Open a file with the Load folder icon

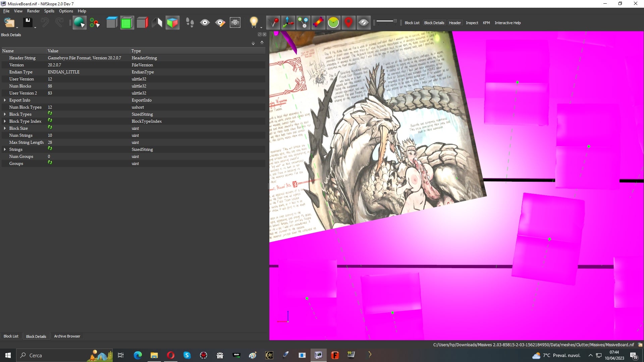(9, 23)
